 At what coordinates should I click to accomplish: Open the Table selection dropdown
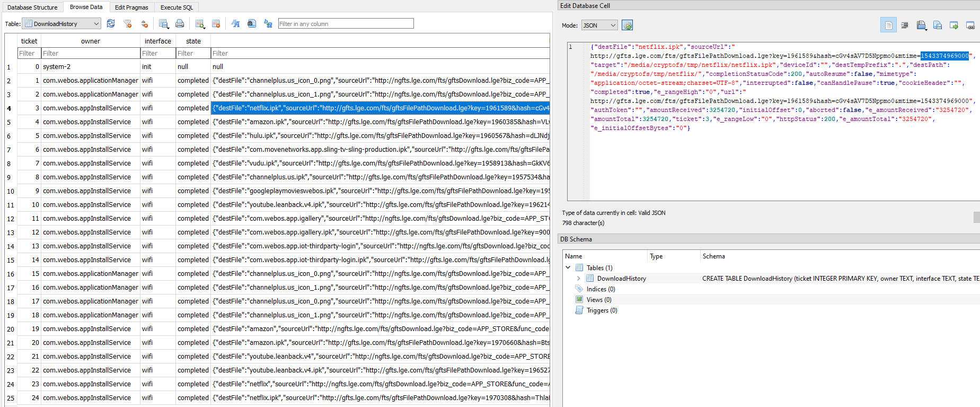61,24
